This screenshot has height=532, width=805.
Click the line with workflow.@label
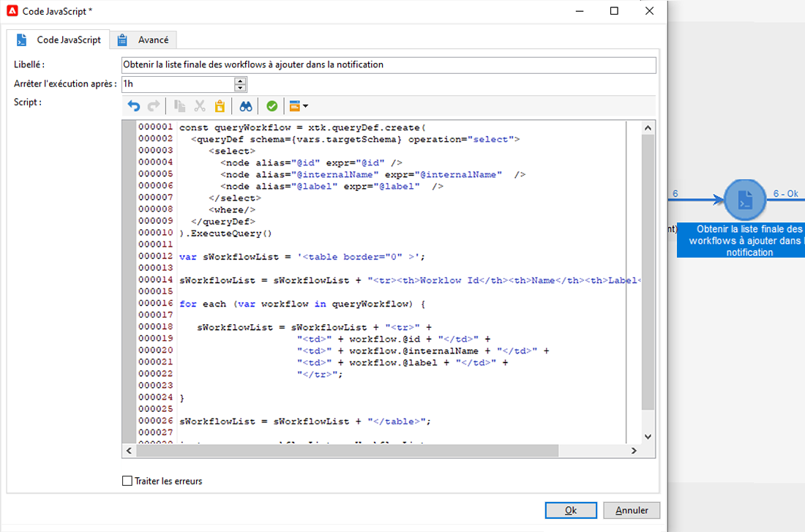tap(402, 363)
